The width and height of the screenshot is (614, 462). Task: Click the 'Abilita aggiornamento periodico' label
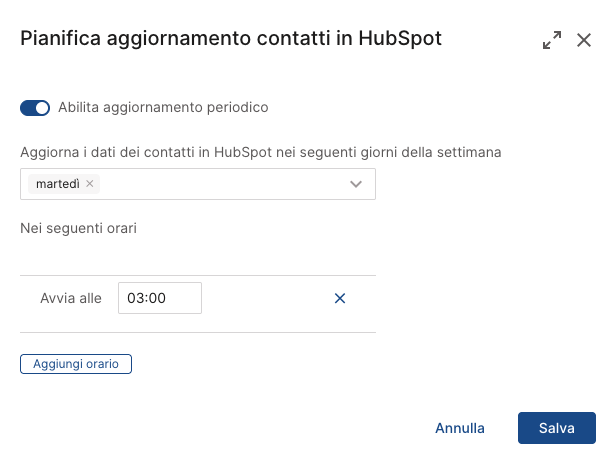click(x=163, y=107)
